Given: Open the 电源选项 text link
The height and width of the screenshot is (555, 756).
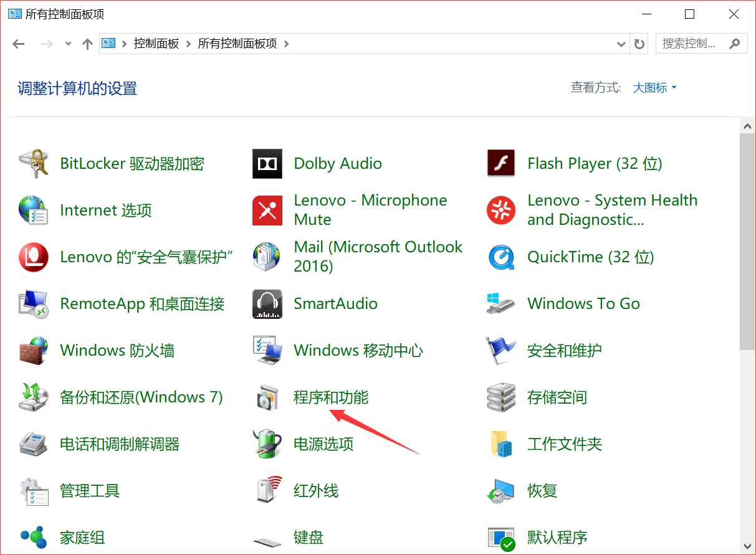Looking at the screenshot, I should click(323, 444).
